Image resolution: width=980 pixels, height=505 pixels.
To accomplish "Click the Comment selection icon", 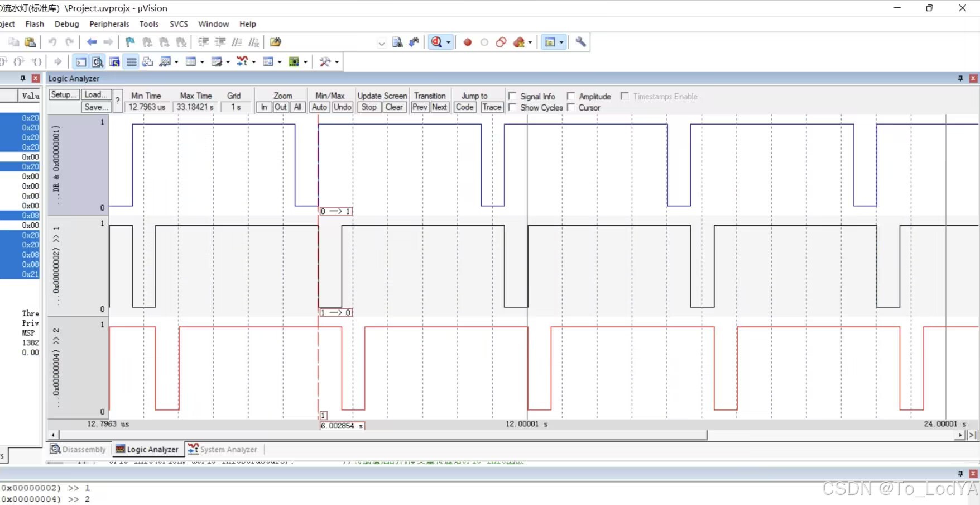I will click(x=237, y=42).
